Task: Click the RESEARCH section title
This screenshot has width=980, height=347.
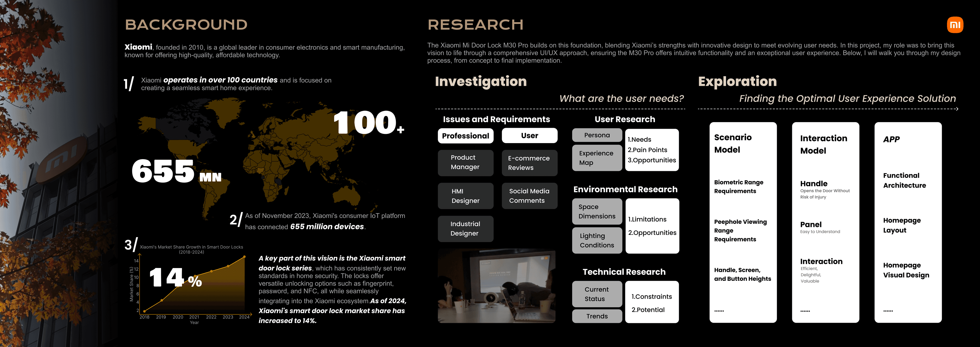Action: 475,25
